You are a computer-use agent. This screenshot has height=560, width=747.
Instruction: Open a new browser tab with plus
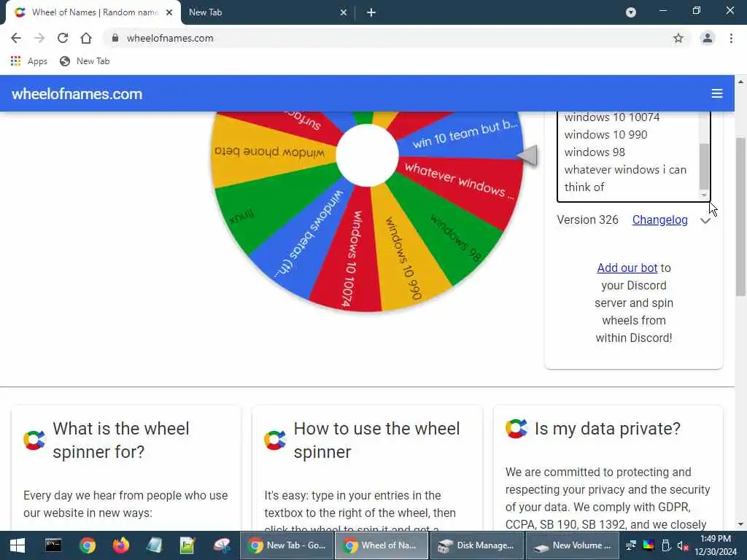pyautogui.click(x=371, y=12)
